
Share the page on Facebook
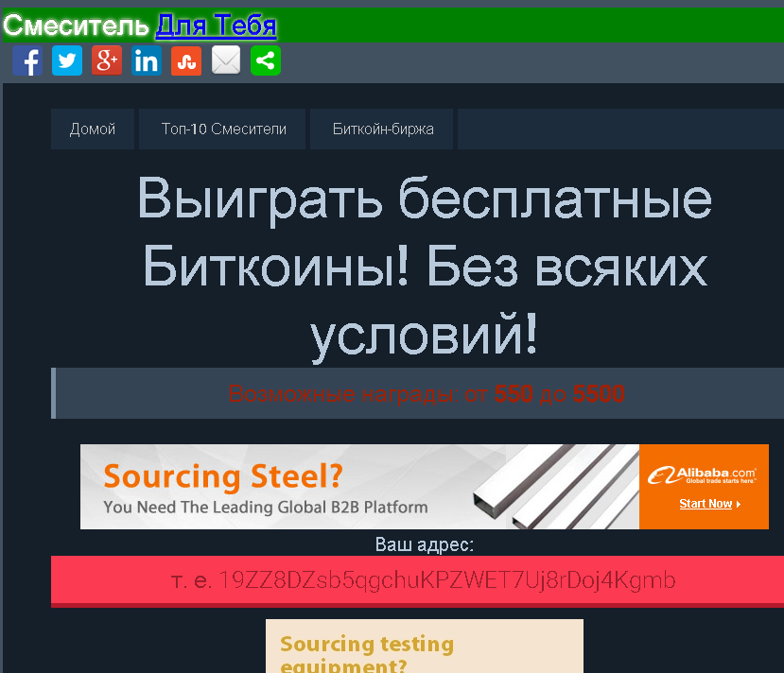27,61
